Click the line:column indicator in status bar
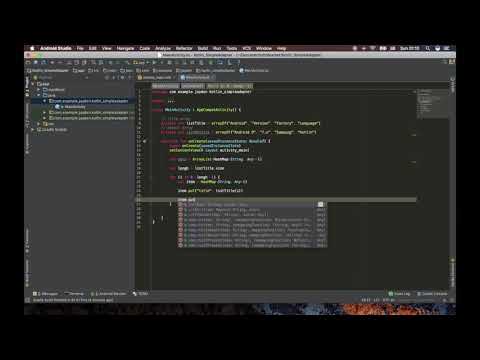This screenshot has width=480, height=360. [366, 300]
